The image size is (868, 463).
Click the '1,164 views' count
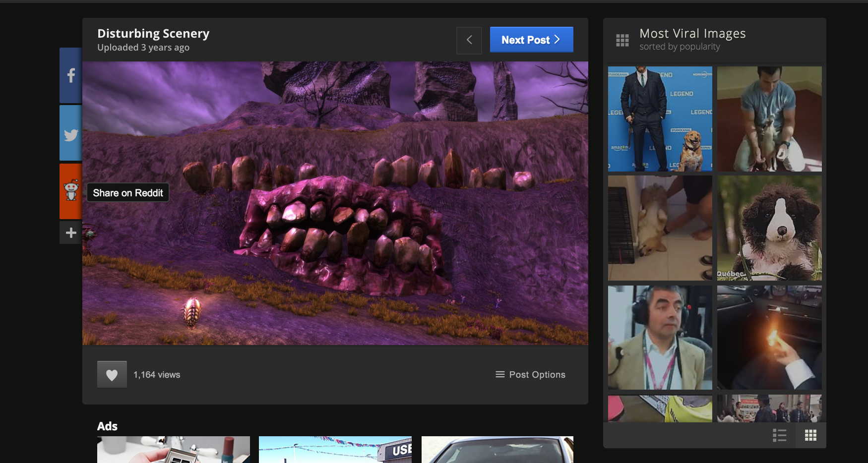157,375
